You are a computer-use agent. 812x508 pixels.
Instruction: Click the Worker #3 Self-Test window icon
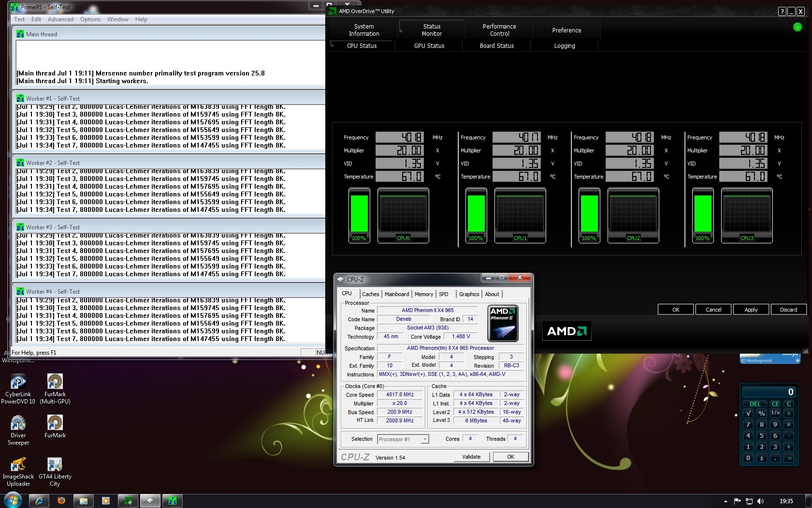click(20, 227)
